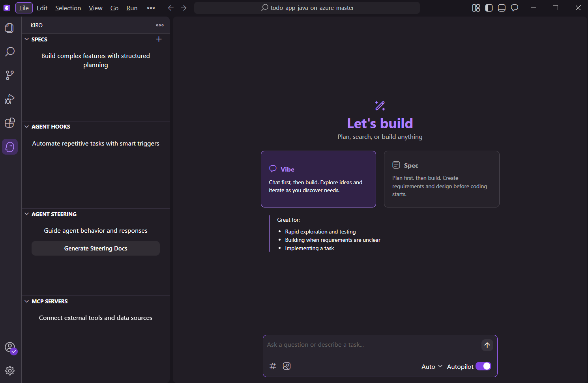This screenshot has height=383, width=588.
Task: Toggle the primary sidebar visibility in title bar
Action: coord(489,8)
